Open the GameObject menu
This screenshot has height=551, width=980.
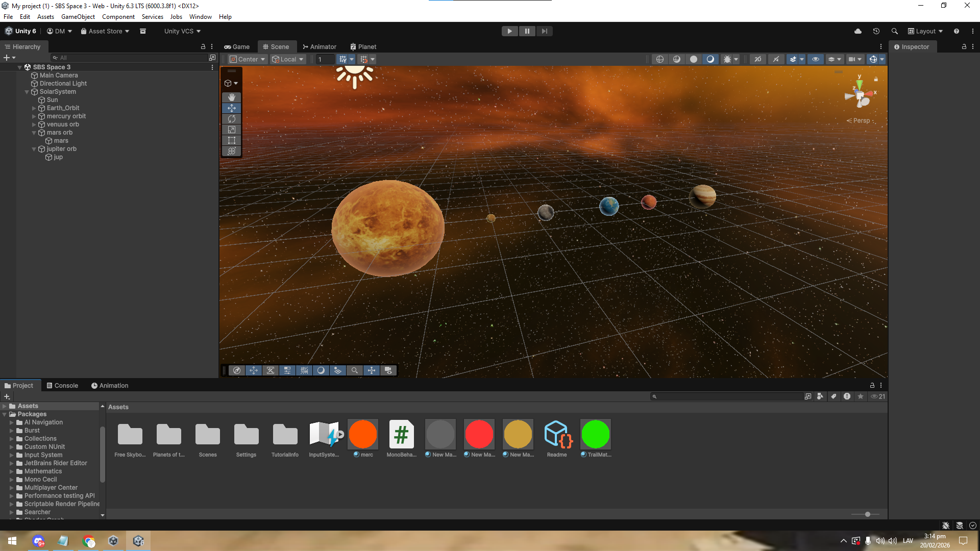(78, 17)
